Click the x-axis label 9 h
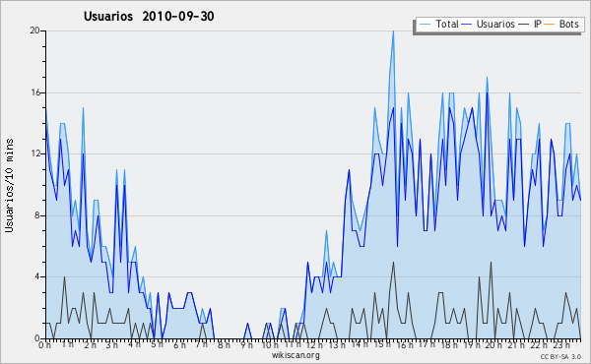 click(246, 344)
